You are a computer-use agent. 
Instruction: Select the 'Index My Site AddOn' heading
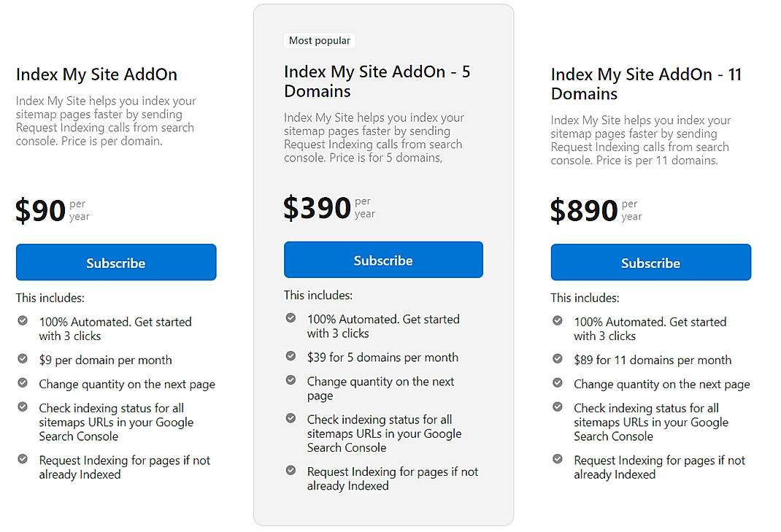(x=96, y=74)
